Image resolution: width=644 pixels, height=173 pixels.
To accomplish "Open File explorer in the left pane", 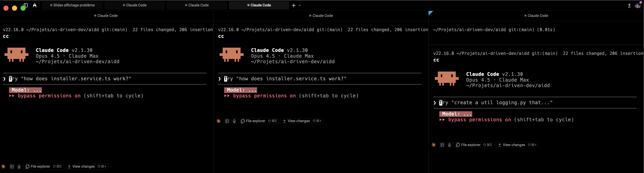I will click(x=44, y=167).
